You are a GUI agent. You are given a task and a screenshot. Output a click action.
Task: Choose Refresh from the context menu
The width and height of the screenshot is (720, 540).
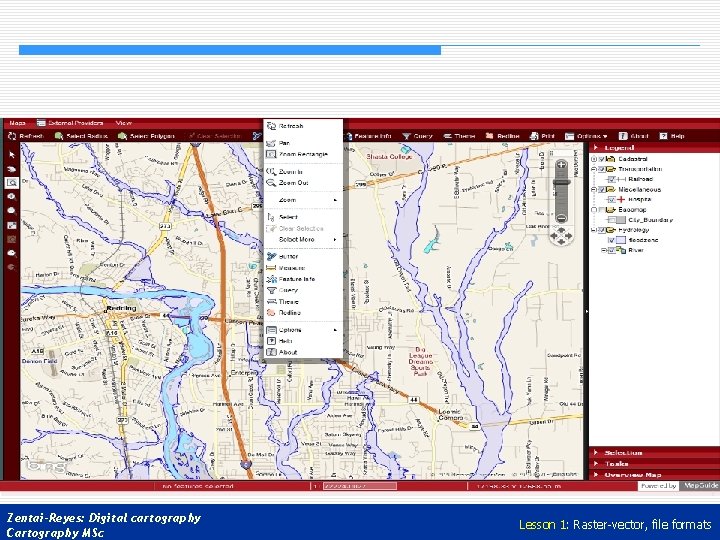304,126
